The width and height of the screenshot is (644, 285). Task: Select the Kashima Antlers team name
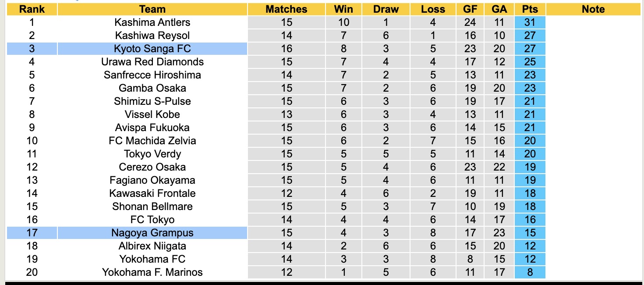tap(152, 22)
